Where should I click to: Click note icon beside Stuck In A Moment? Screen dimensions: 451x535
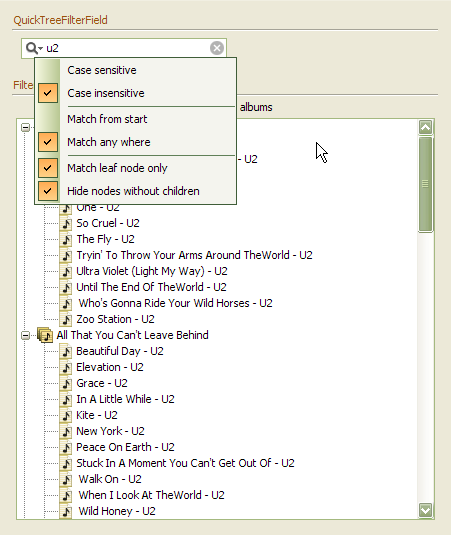(66, 464)
